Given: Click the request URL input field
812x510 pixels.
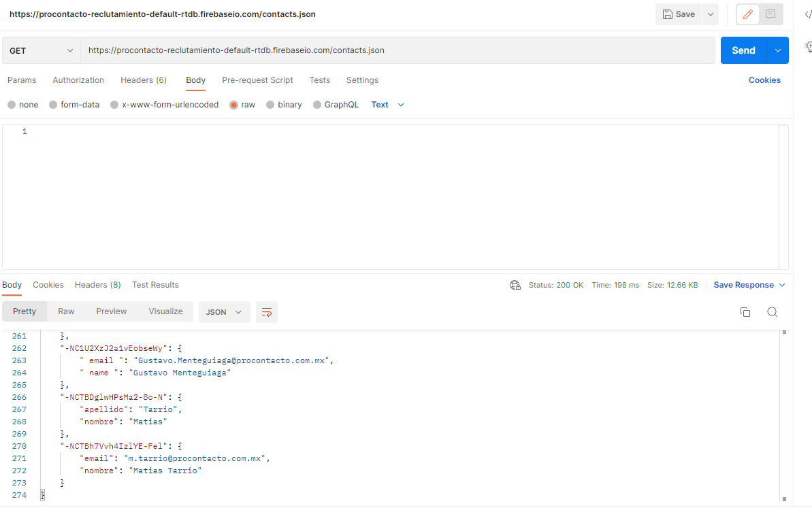Looking at the screenshot, I should pos(397,51).
